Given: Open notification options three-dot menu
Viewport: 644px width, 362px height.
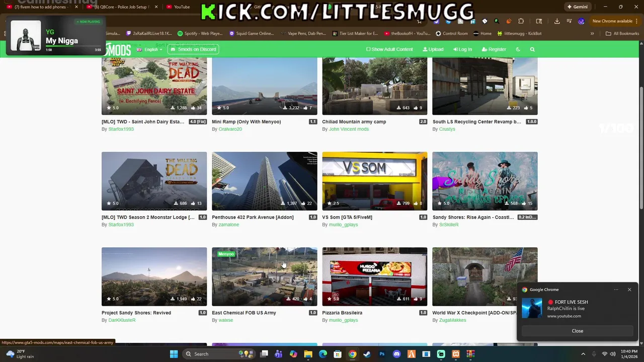Looking at the screenshot, I should pyautogui.click(x=616, y=290).
